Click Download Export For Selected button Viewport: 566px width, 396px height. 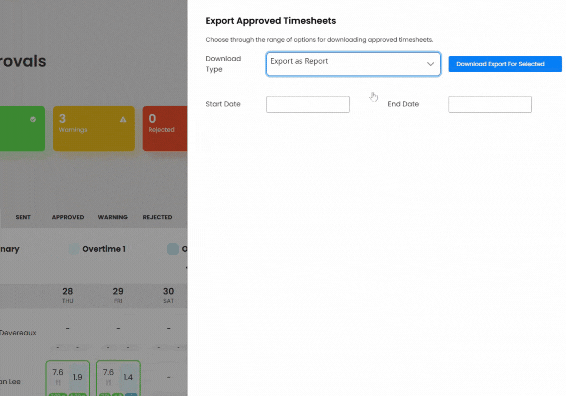point(505,64)
